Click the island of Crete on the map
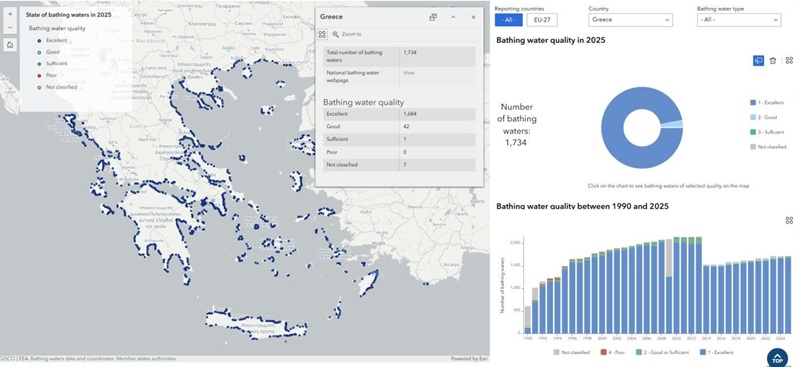 pyautogui.click(x=255, y=324)
